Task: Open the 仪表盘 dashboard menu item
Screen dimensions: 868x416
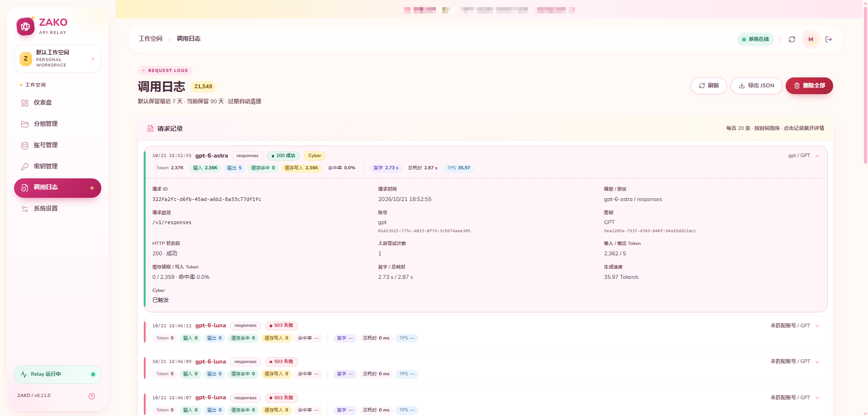Action: coord(57,103)
